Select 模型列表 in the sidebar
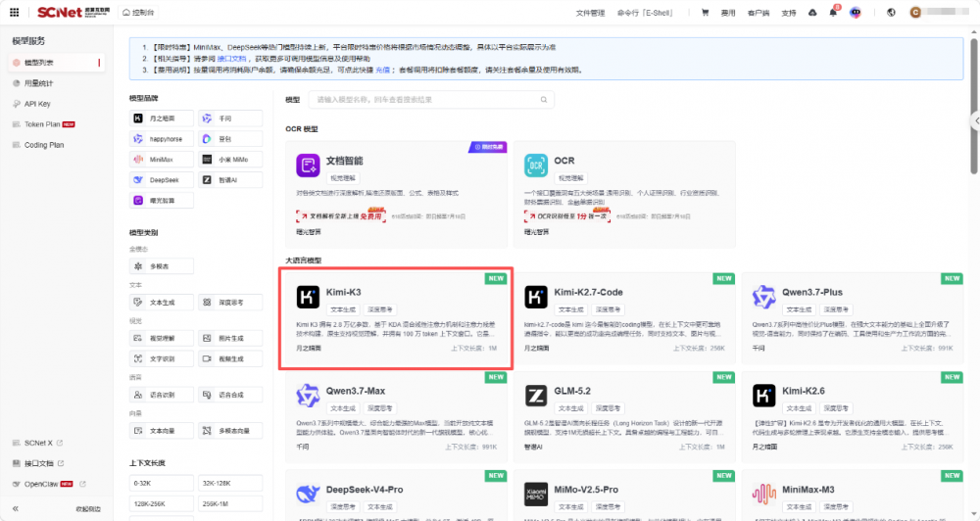This screenshot has height=521, width=980. [56, 63]
